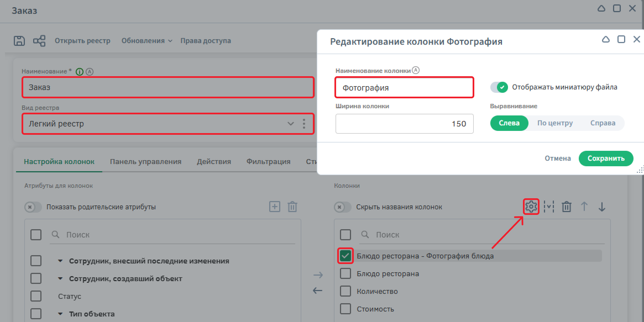The height and width of the screenshot is (322, 644).
Task: Click the Ширина колонки input field
Action: (x=404, y=124)
